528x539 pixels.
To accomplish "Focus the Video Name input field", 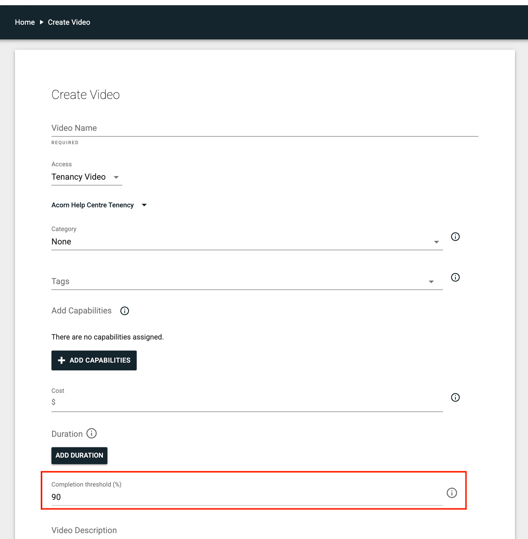I will (265, 128).
